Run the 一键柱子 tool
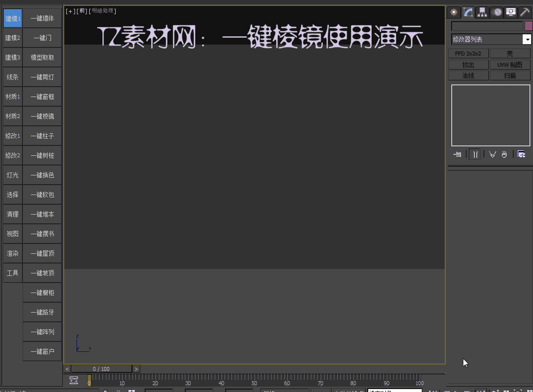Viewport: 533px width, 392px height. pos(42,136)
